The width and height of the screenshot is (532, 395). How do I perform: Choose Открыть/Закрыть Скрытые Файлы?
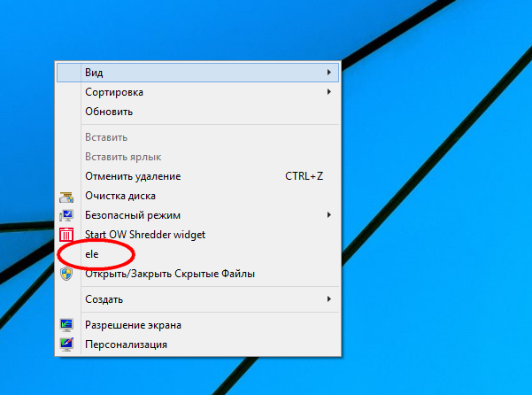click(x=197, y=274)
